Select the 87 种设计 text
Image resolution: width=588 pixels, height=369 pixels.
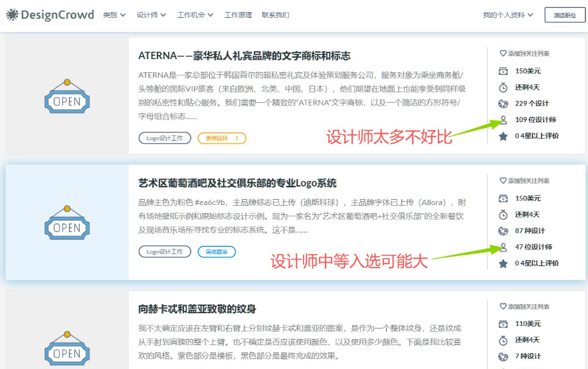click(x=530, y=231)
